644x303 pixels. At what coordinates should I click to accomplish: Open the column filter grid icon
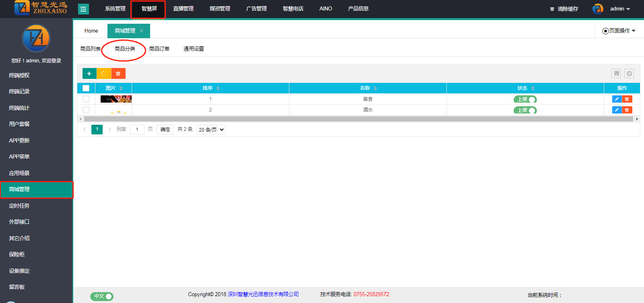coord(616,73)
